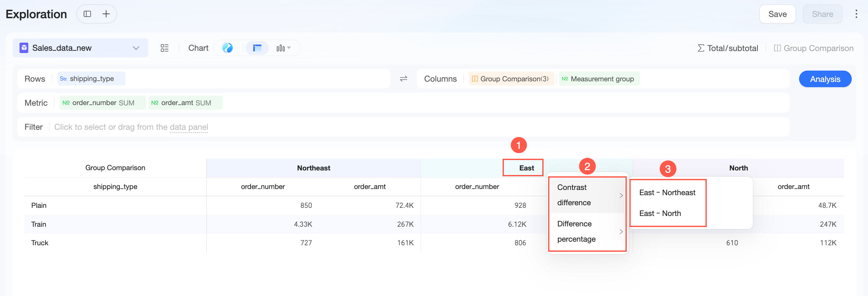Swap rows and columns icon
This screenshot has height=296, width=868.
403,78
